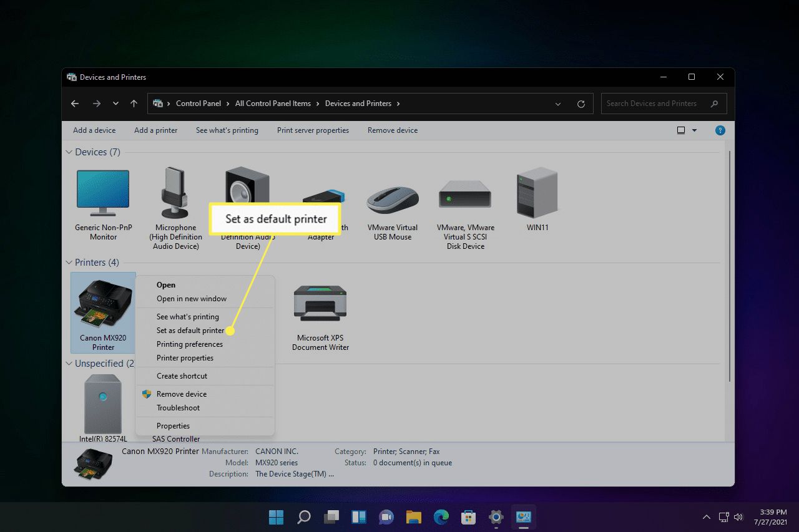Viewport: 799px width, 532px height.
Task: Click Add a printer toolbar button
Action: (x=156, y=130)
